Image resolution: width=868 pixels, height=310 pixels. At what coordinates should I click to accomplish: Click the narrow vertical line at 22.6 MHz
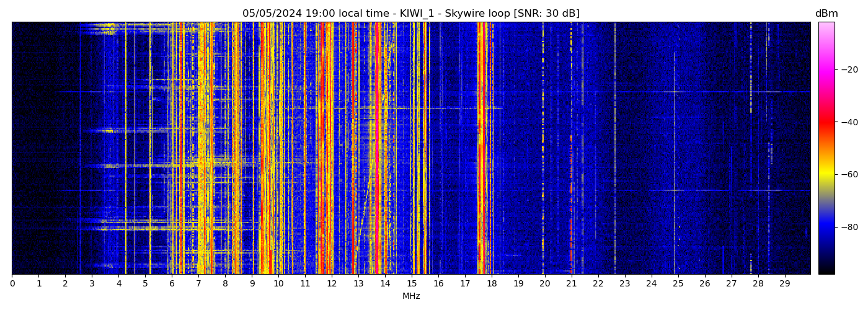click(x=615, y=149)
